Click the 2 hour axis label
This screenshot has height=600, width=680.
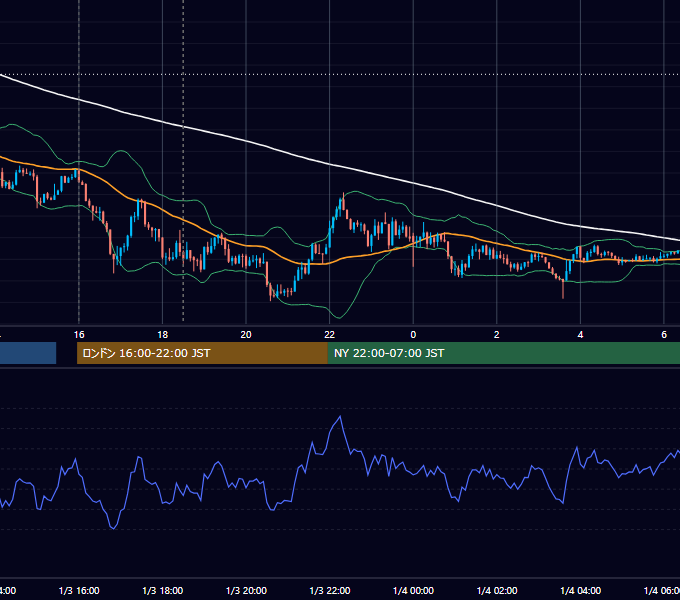[x=497, y=335]
